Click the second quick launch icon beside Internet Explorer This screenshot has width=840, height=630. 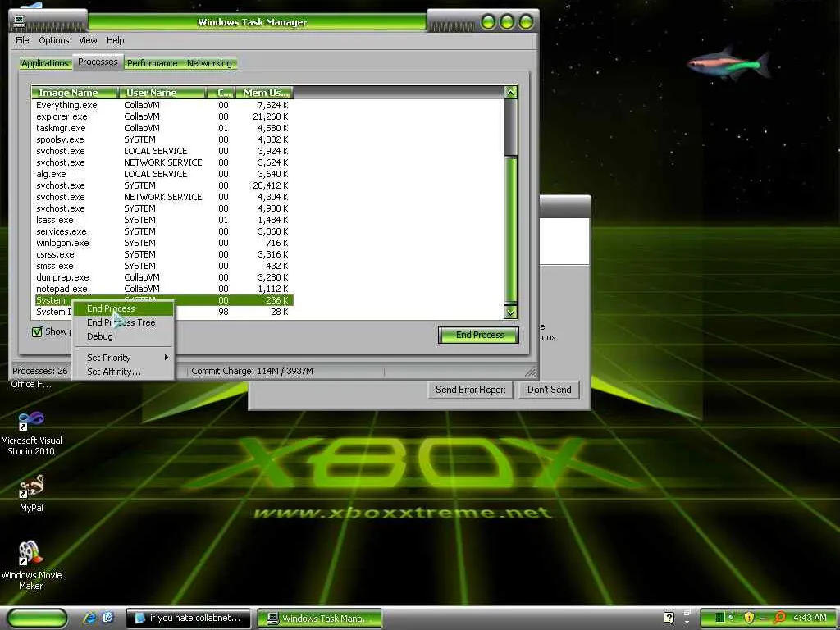coord(107,618)
